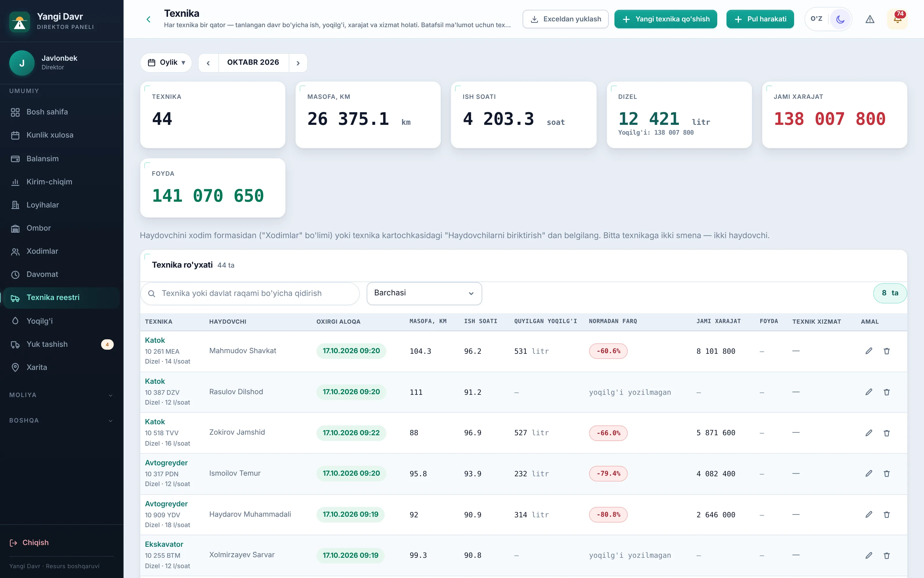
Task: Edit the Avtogreyder 10 317 PDN row
Action: coord(869,473)
